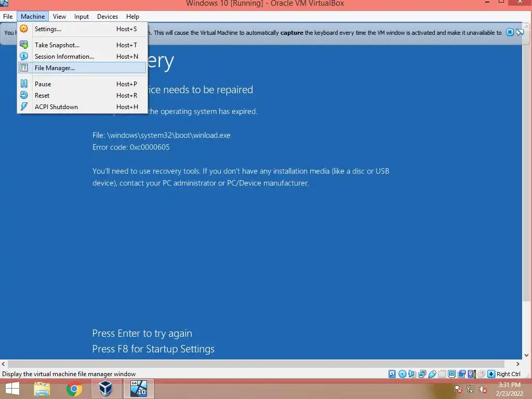Screen dimensions: 532x399
Task: Click the shared folders indicator icon
Action: coord(442,374)
